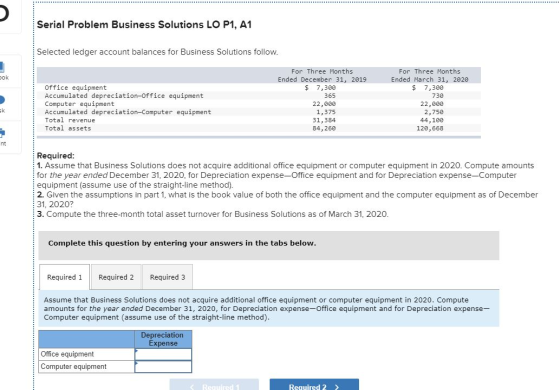Click the Computer equipment row label in ledger table
The width and height of the screenshot is (560, 390).
coord(79,104)
